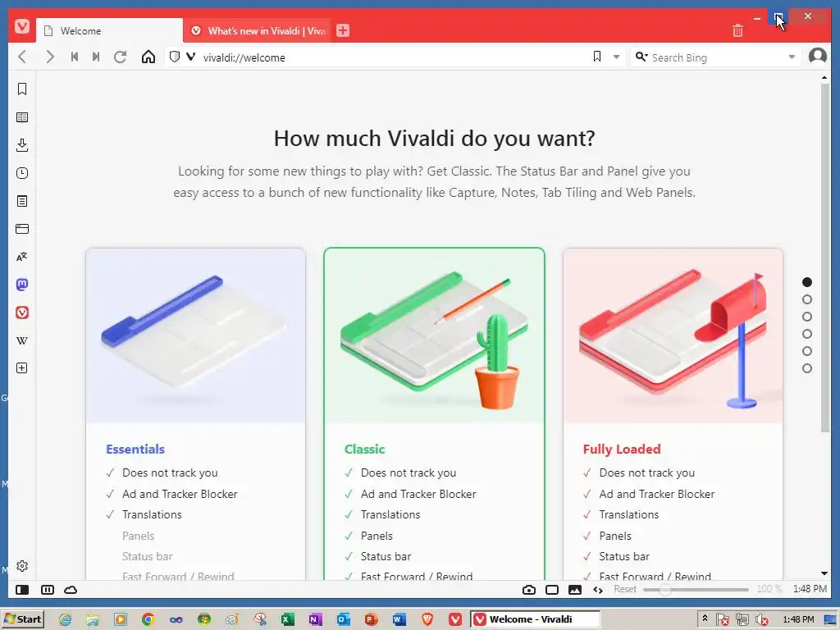Go back to previous page
The height and width of the screenshot is (630, 840).
pyautogui.click(x=22, y=57)
